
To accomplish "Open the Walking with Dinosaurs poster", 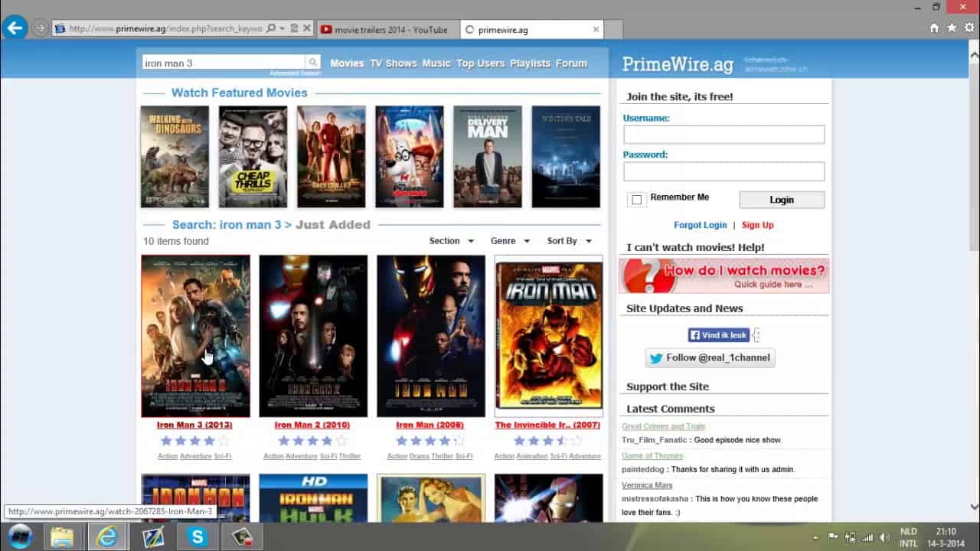I will click(x=175, y=157).
